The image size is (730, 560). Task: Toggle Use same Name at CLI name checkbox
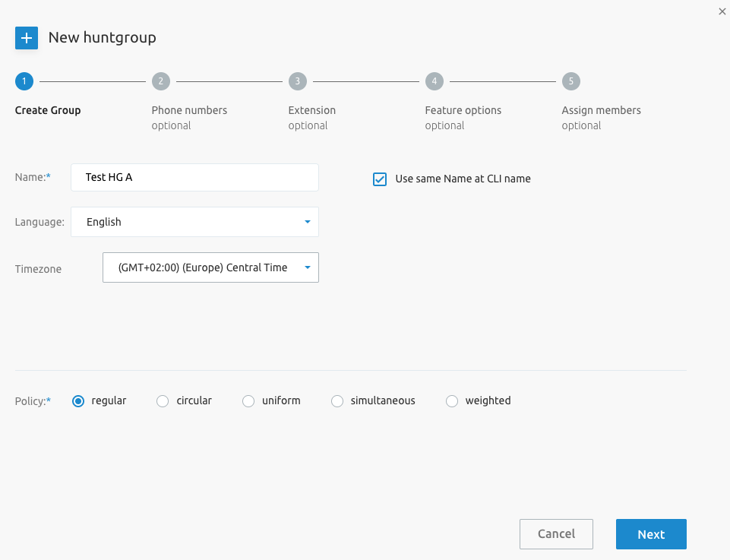pyautogui.click(x=380, y=179)
